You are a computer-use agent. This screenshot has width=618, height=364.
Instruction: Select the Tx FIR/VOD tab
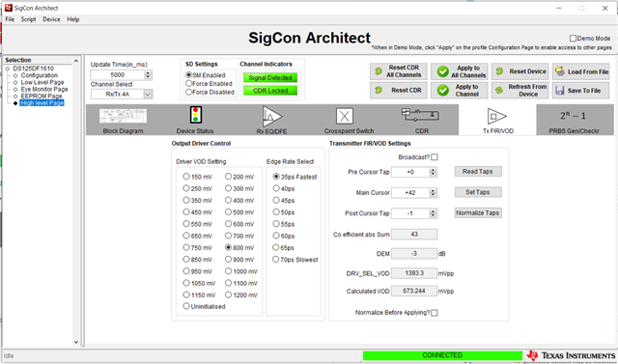(498, 120)
